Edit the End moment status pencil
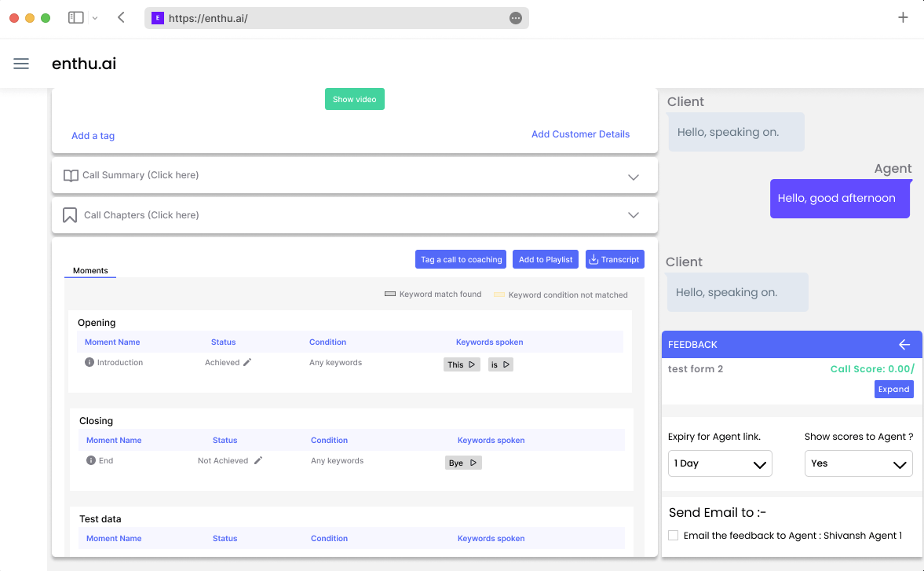Viewport: 924px width, 571px height. coord(258,461)
